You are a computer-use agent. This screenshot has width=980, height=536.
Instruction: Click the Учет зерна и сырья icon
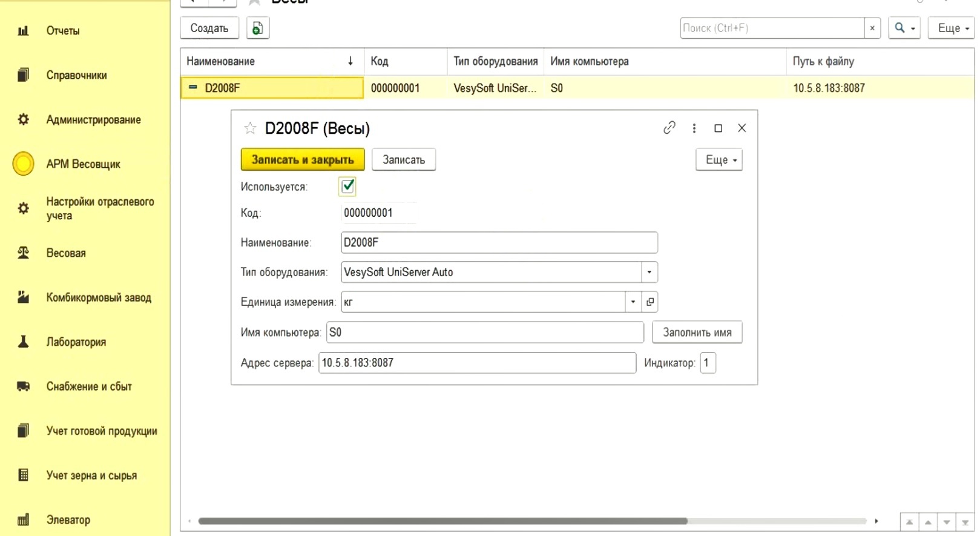(23, 475)
